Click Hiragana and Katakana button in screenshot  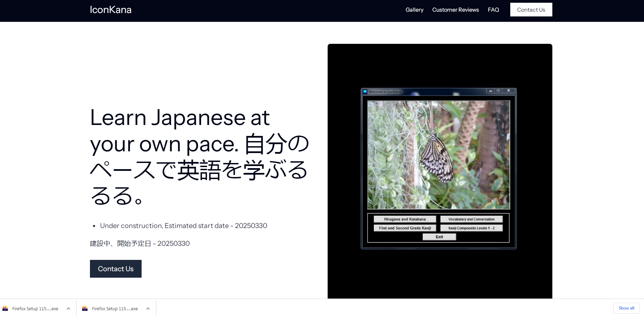click(405, 219)
